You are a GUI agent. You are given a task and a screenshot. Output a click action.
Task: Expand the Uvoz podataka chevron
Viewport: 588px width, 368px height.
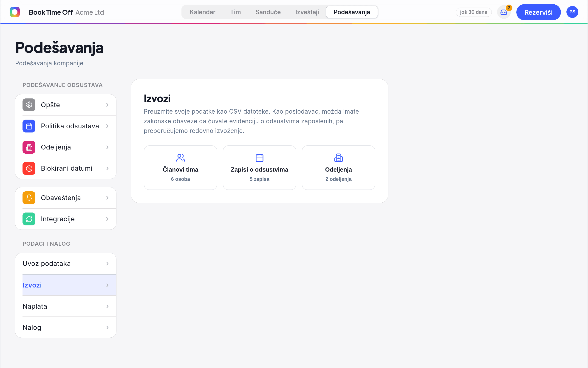tap(107, 264)
